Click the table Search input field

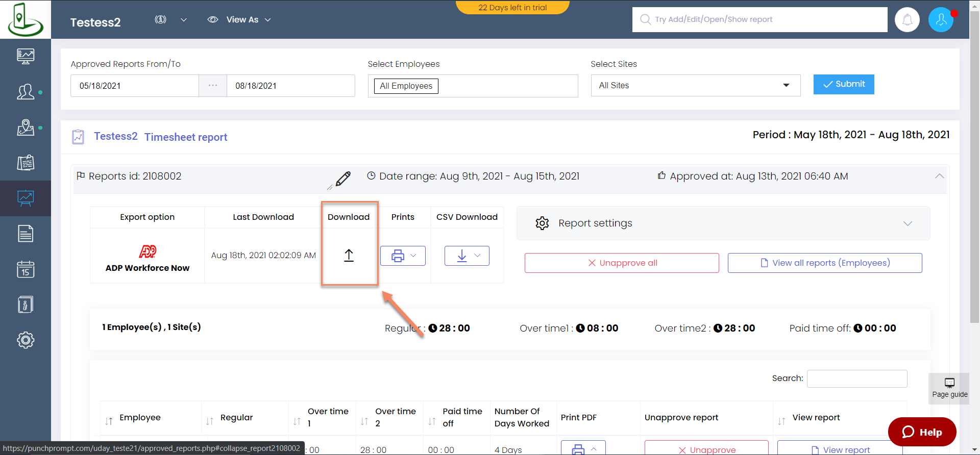coord(856,378)
